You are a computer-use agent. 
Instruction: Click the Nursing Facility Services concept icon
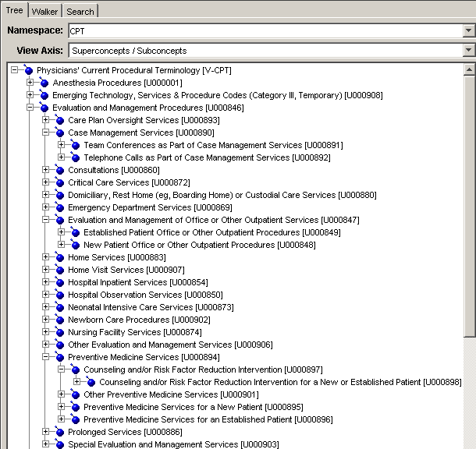(x=60, y=332)
